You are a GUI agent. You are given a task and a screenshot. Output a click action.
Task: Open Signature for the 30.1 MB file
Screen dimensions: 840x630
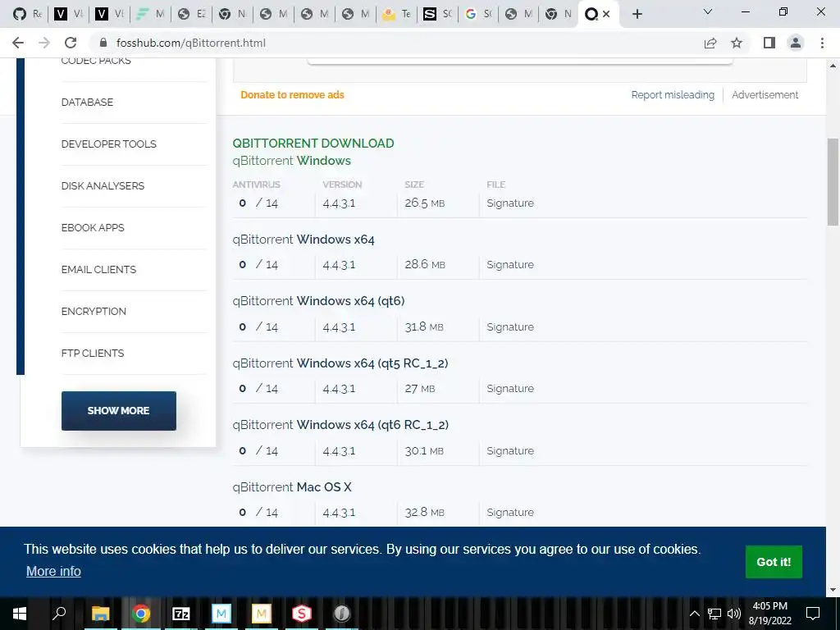(510, 450)
